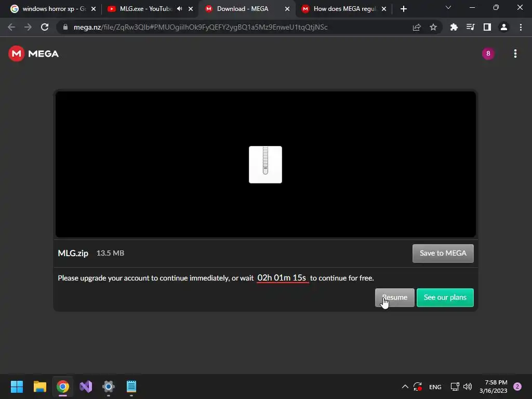Click the 13.5 MB file size text
Image resolution: width=532 pixels, height=399 pixels.
pos(110,253)
